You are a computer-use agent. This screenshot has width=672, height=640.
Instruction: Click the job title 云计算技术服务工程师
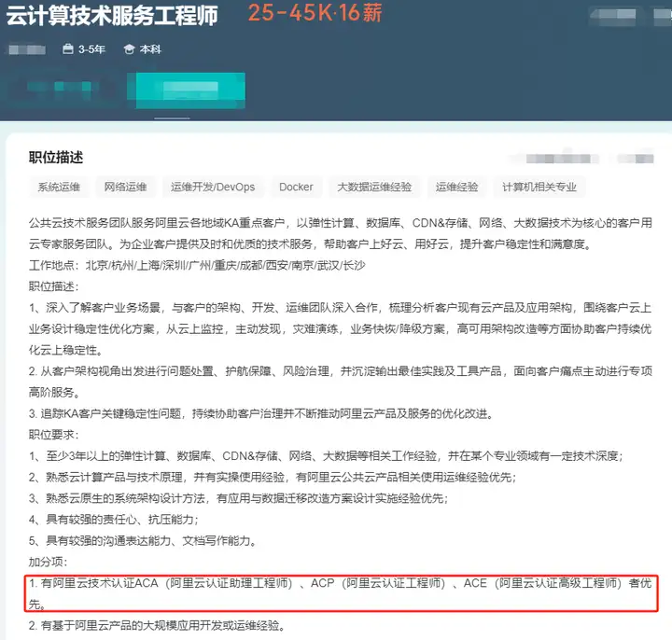click(x=112, y=15)
